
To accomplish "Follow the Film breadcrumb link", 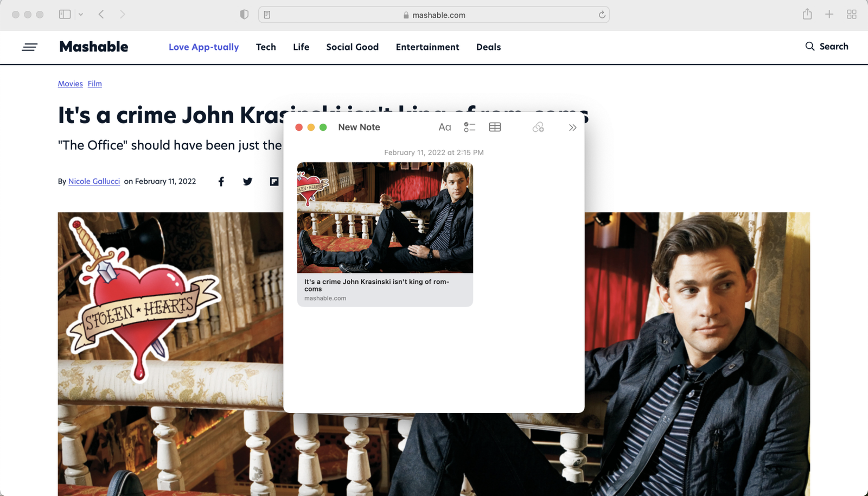I will pyautogui.click(x=95, y=84).
